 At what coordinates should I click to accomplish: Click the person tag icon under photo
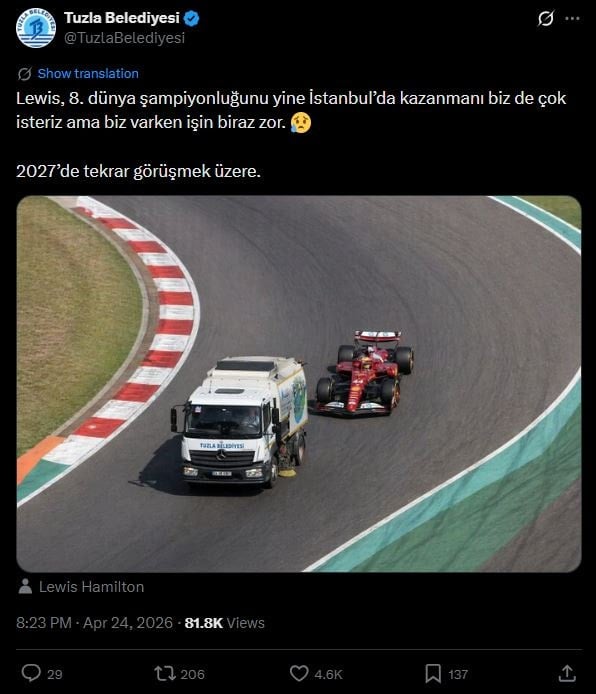click(25, 586)
